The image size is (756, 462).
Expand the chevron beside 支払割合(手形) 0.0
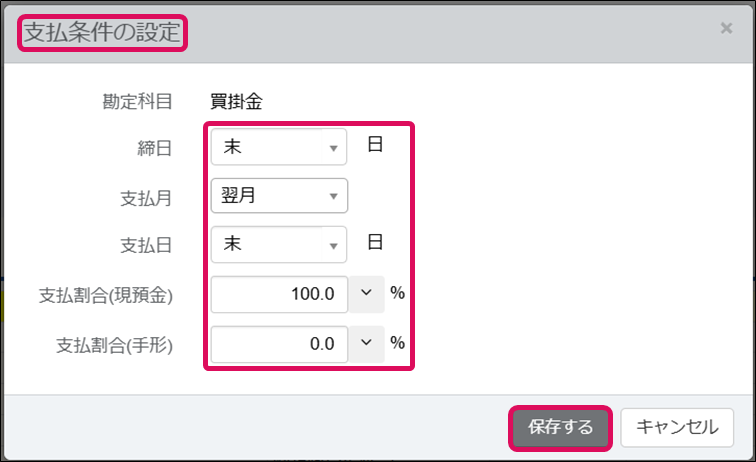[366, 344]
